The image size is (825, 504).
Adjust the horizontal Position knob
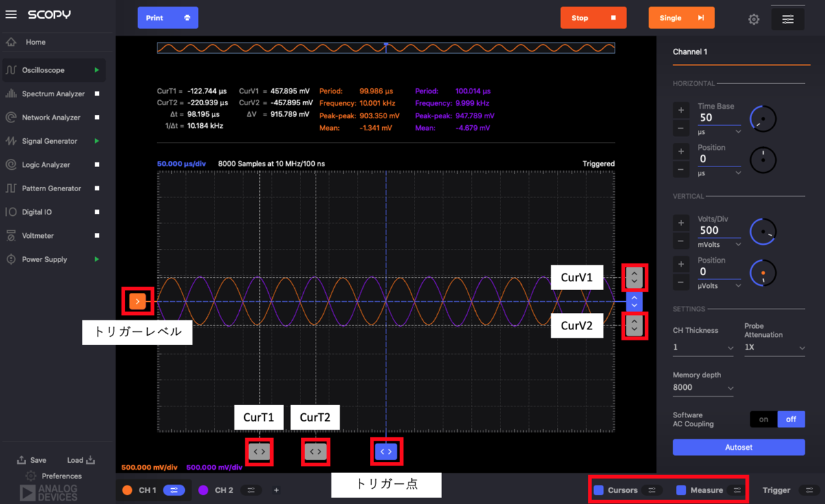pyautogui.click(x=763, y=160)
